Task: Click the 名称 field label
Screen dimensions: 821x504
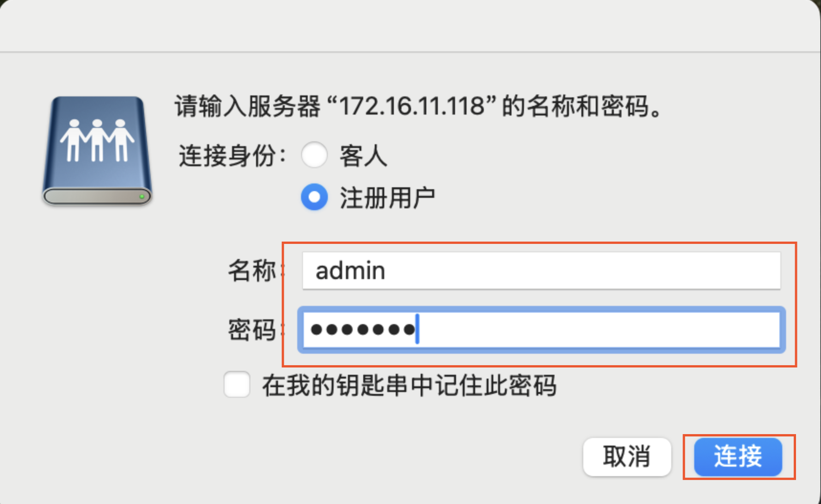Action: point(252,271)
